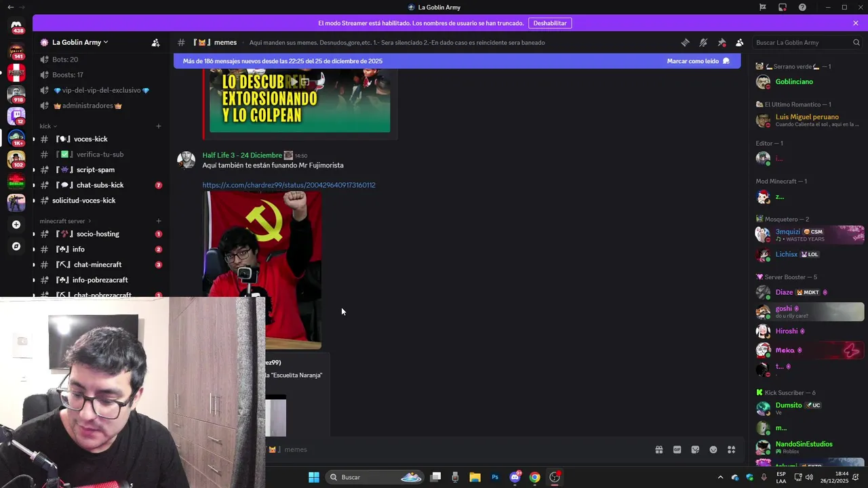This screenshot has height=488, width=868.
Task: Open the Discord help question-mark icon
Action: 802,7
